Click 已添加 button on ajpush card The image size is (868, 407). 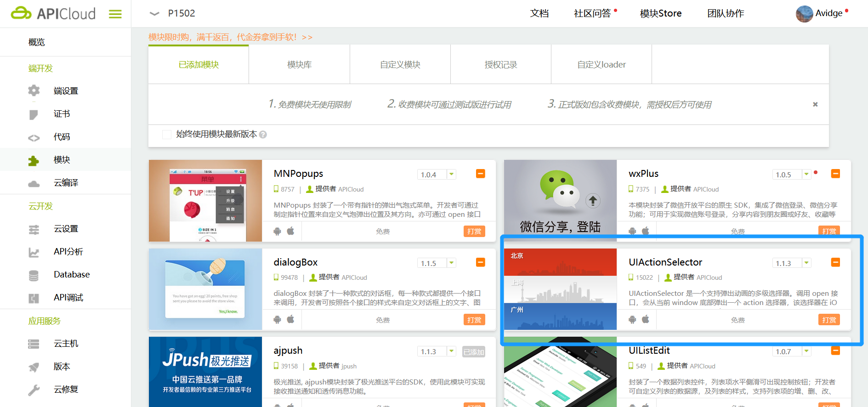click(474, 352)
